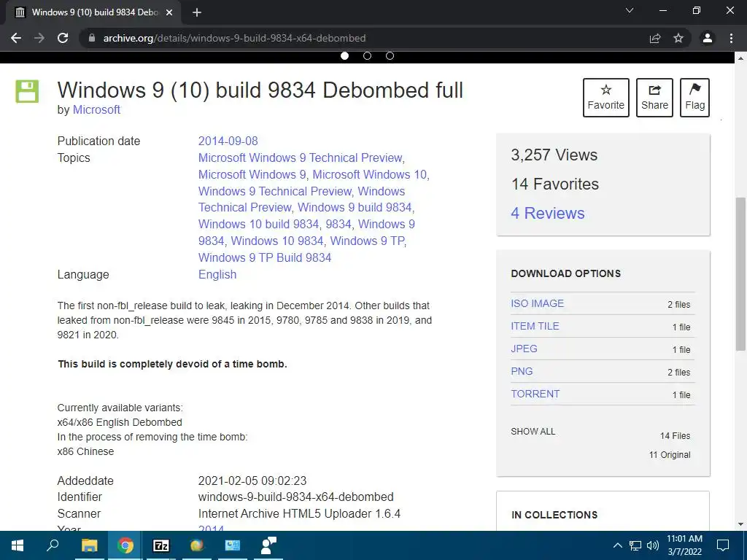The width and height of the screenshot is (747, 560).
Task: Open the 4 Reviews link
Action: click(x=548, y=213)
